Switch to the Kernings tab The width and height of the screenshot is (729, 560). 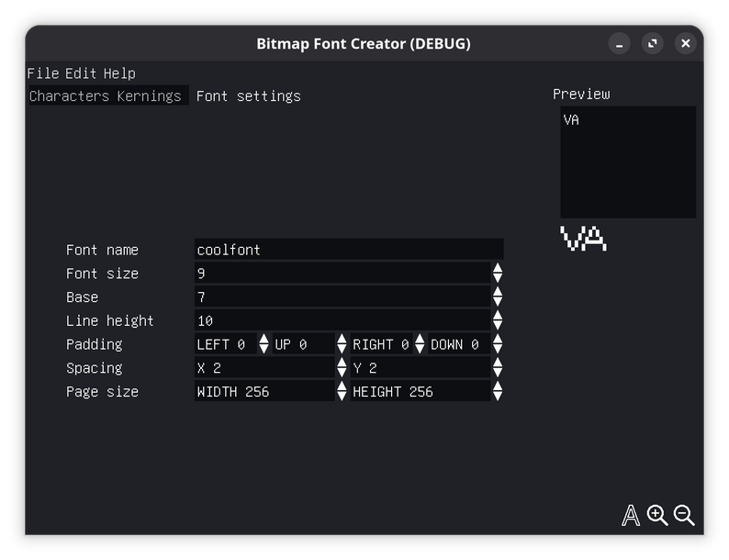tap(149, 95)
